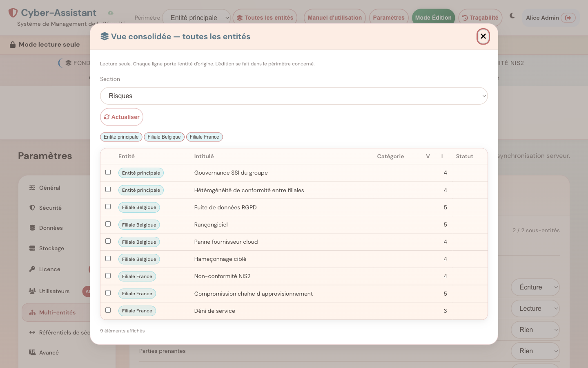
Task: Click the logout icon next to Alice Admin
Action: click(x=568, y=18)
